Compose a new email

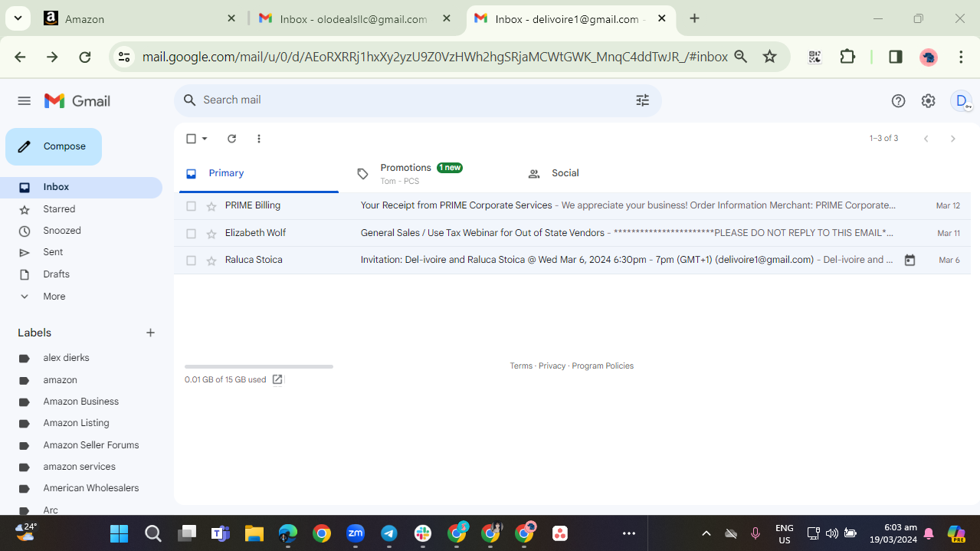pyautogui.click(x=54, y=146)
